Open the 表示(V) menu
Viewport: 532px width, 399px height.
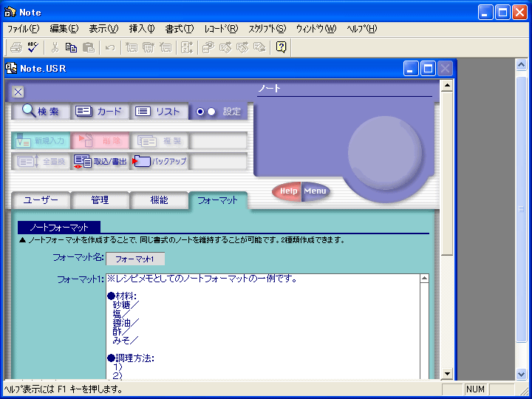[103, 29]
